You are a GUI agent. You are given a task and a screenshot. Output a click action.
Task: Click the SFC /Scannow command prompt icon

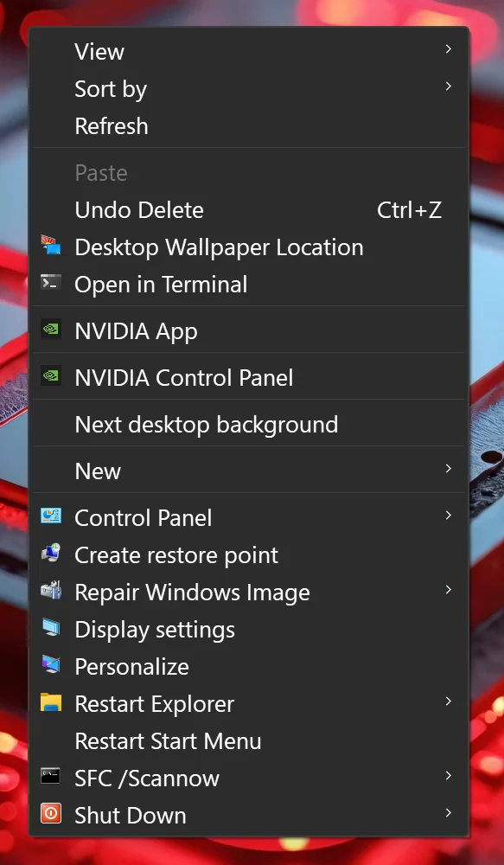coord(51,777)
